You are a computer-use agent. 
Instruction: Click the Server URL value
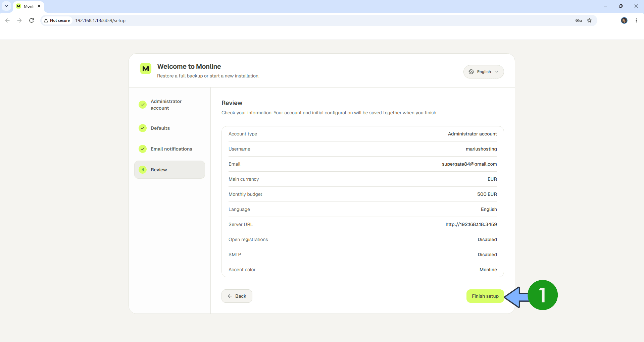click(x=471, y=224)
